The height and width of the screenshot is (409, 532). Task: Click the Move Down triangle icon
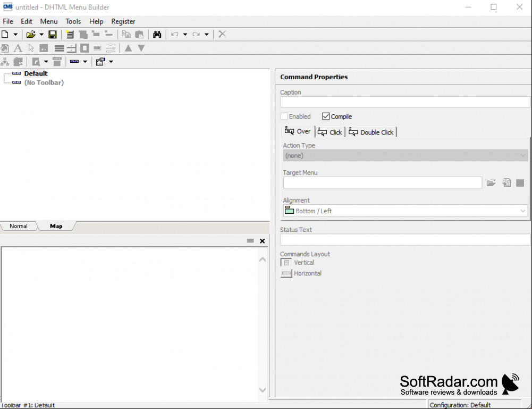click(x=141, y=48)
